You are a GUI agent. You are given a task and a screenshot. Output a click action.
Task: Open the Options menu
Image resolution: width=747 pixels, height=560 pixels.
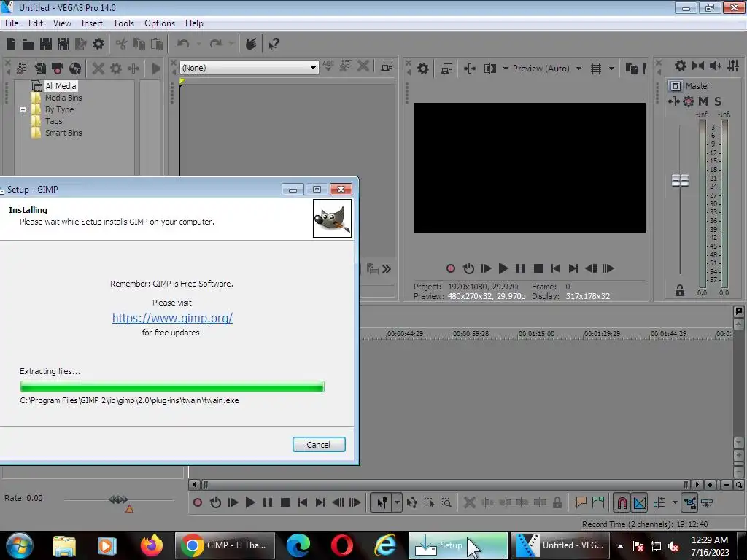(x=160, y=23)
